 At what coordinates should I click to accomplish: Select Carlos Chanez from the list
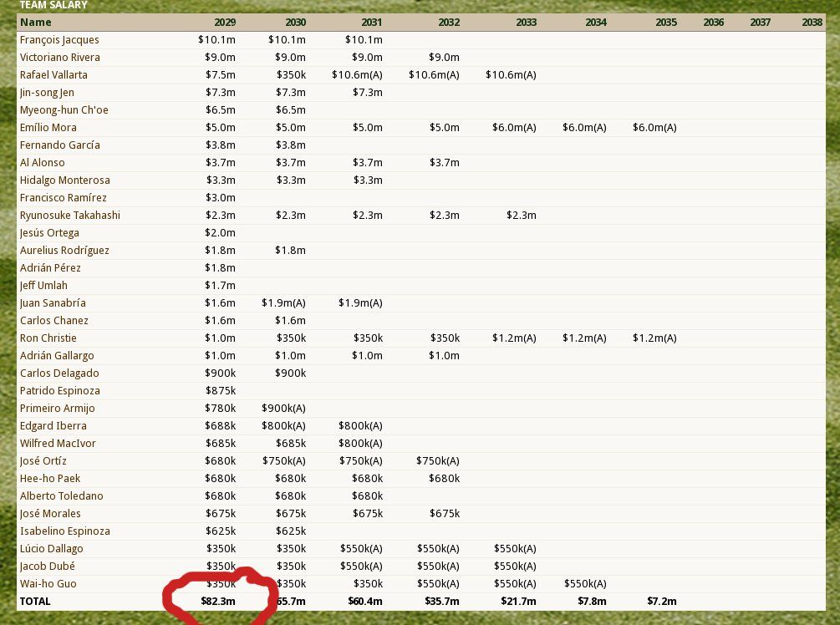(53, 320)
